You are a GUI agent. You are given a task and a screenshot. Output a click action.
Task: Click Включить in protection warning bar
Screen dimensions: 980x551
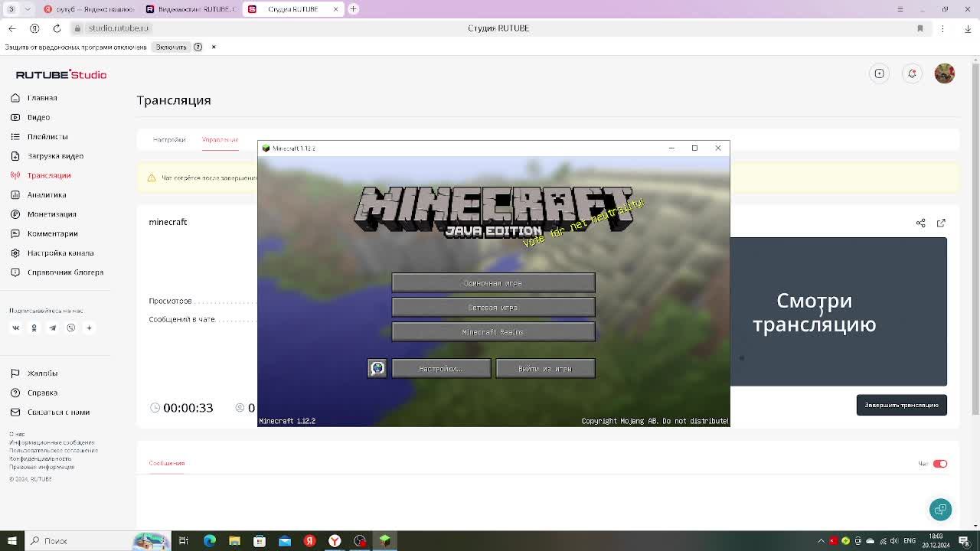pyautogui.click(x=171, y=47)
